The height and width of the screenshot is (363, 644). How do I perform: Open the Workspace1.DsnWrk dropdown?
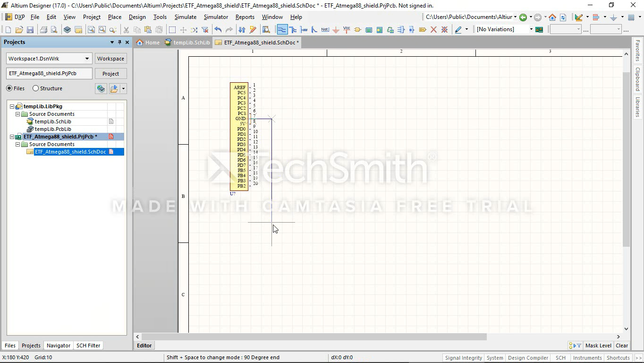[x=87, y=59]
